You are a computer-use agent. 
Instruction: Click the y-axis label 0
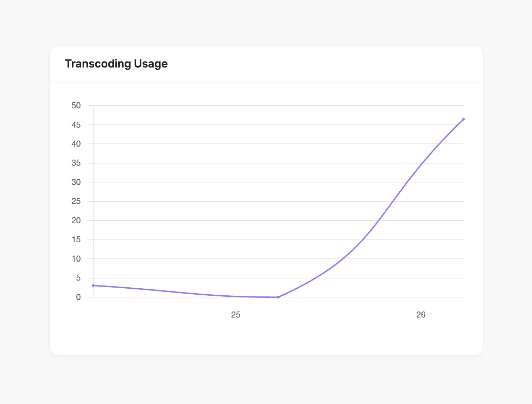coord(78,297)
